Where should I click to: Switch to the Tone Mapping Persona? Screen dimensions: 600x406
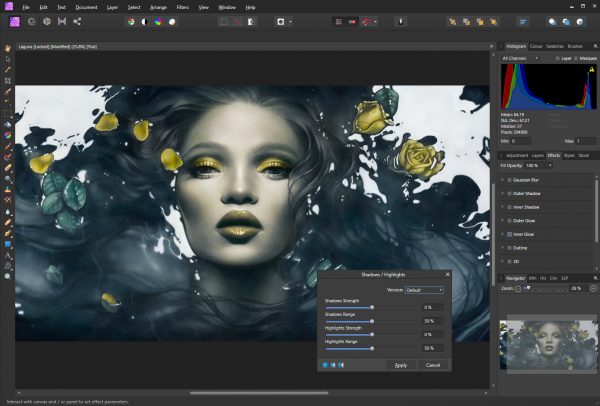pos(62,21)
